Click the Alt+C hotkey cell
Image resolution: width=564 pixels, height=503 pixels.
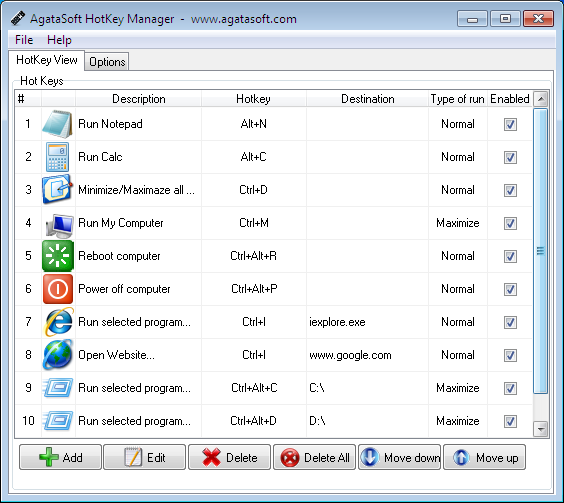click(254, 157)
